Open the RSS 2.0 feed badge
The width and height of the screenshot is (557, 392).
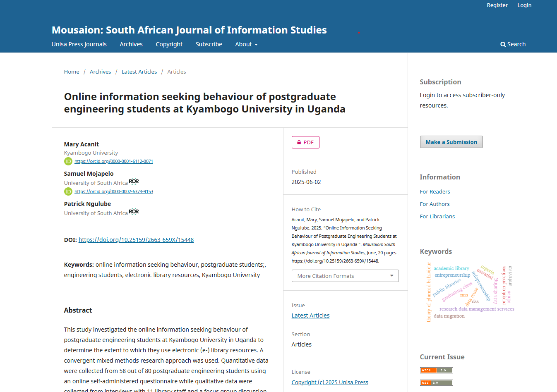coord(436,383)
